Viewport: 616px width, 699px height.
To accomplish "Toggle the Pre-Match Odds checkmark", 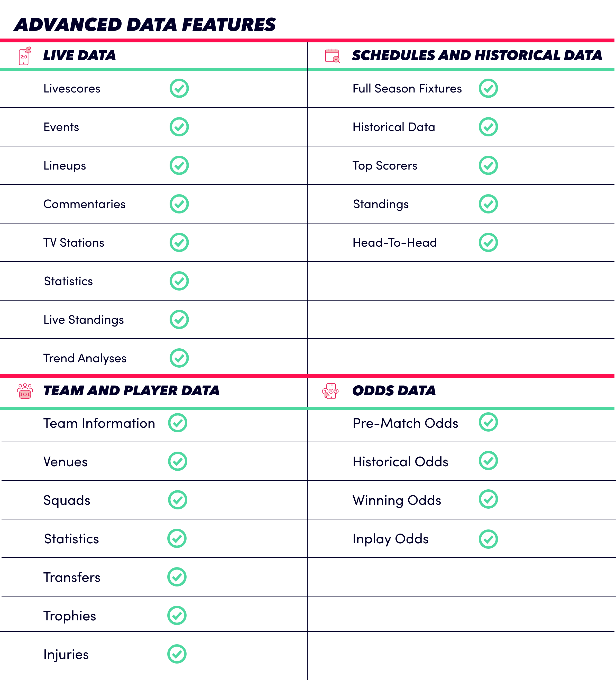I will click(488, 422).
